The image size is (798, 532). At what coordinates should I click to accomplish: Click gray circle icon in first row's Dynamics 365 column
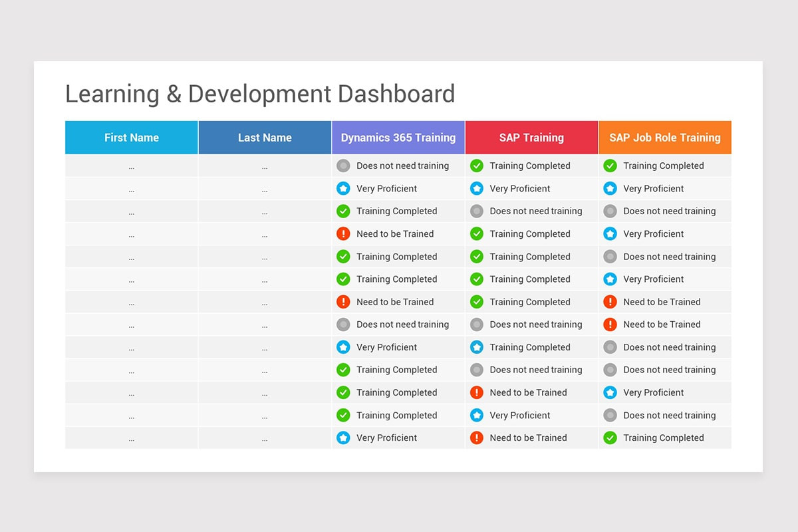(x=343, y=166)
